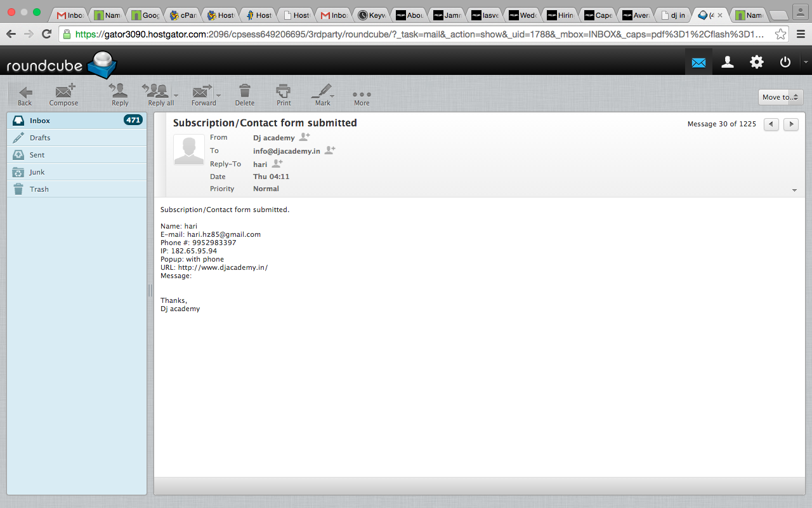Expand the taskbar menu arrow beside logout
This screenshot has height=508, width=812.
click(806, 62)
